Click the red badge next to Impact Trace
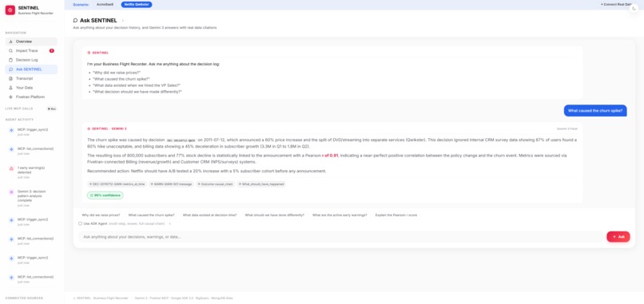Screen dimensions: 644x304 (52, 51)
